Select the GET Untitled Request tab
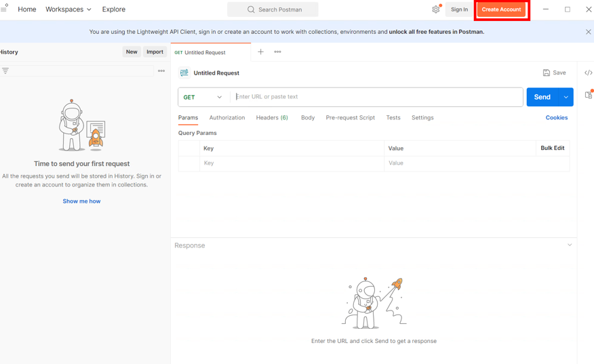This screenshot has width=594, height=364. coord(211,52)
